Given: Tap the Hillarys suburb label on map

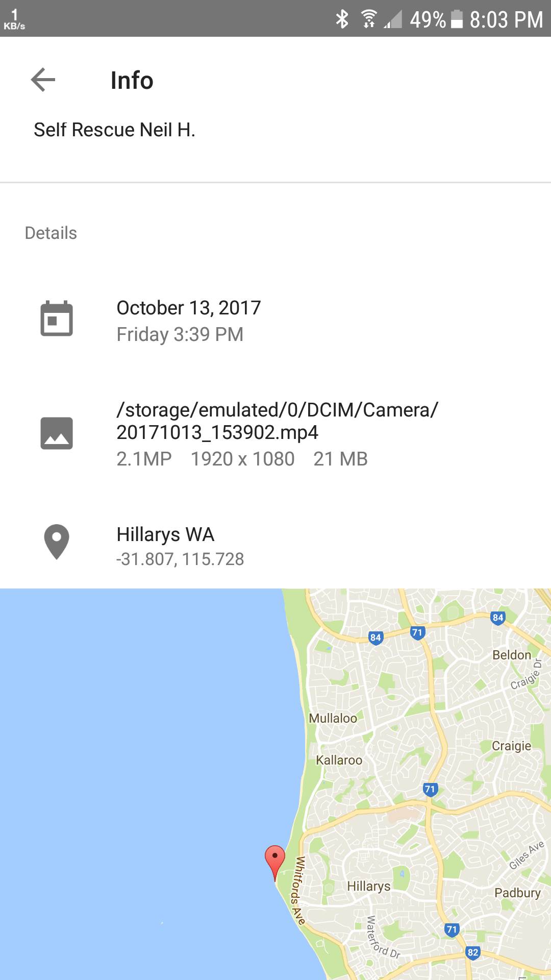Looking at the screenshot, I should click(369, 886).
